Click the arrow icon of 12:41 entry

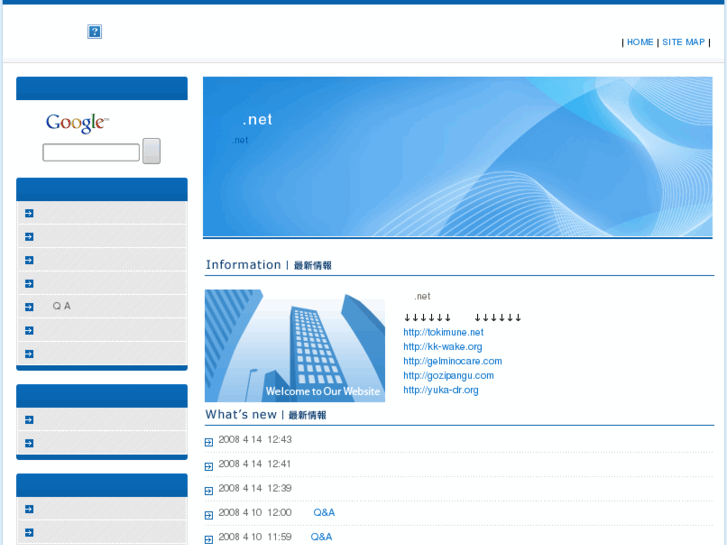209,467
